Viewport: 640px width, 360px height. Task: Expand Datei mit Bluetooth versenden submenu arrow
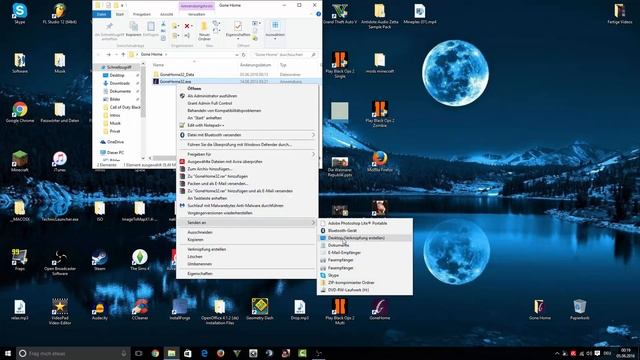[x=313, y=135]
